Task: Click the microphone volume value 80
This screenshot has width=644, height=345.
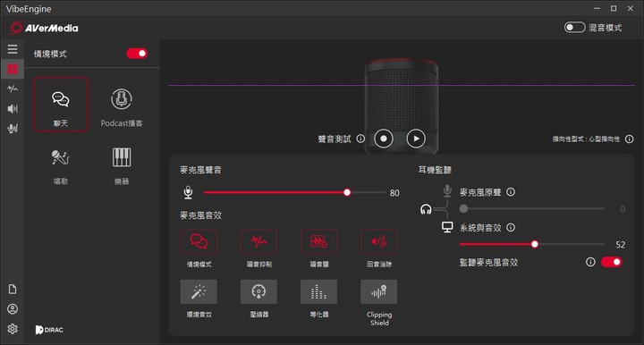Action: pos(394,193)
